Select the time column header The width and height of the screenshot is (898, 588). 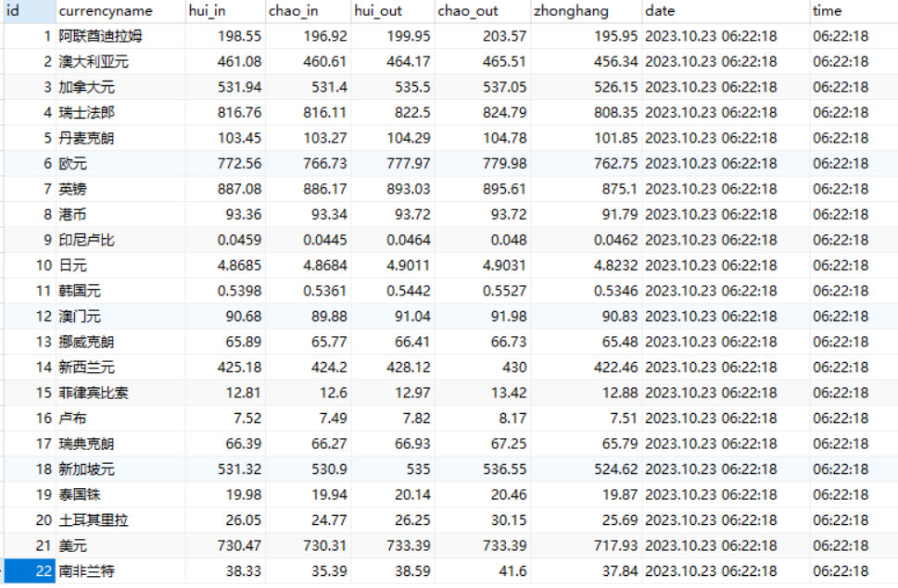[854, 11]
